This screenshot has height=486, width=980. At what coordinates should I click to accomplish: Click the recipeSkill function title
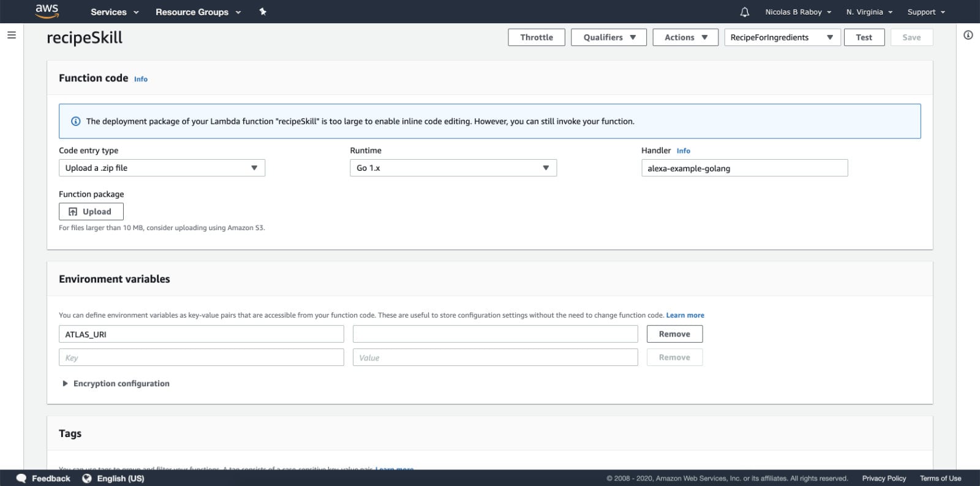point(85,38)
